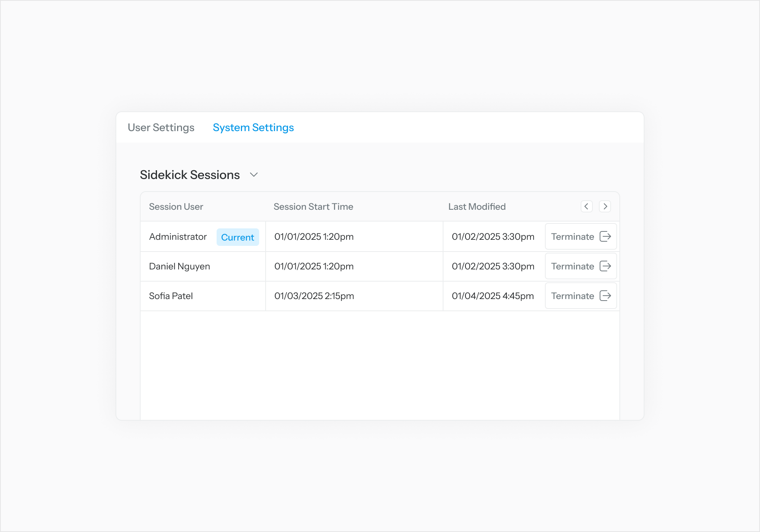Click the exit icon in Daniel Nguyen's row
Screen dimensions: 760x532
pos(605,266)
